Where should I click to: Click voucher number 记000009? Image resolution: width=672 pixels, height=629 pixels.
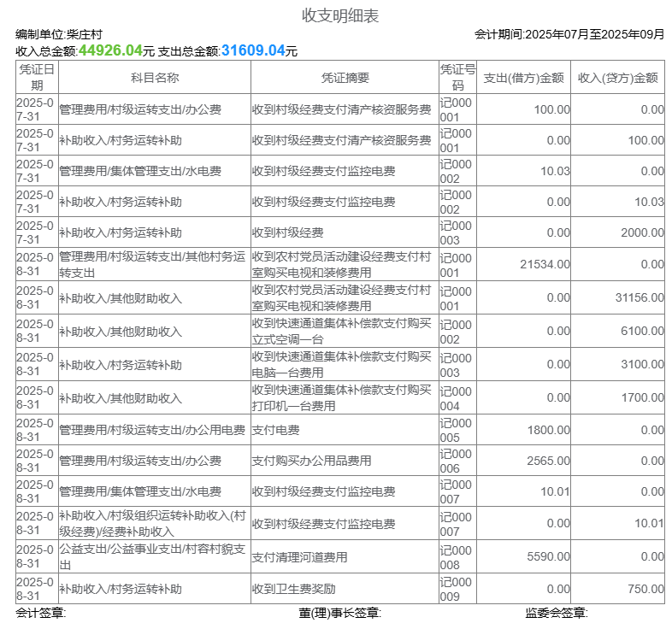pyautogui.click(x=456, y=589)
